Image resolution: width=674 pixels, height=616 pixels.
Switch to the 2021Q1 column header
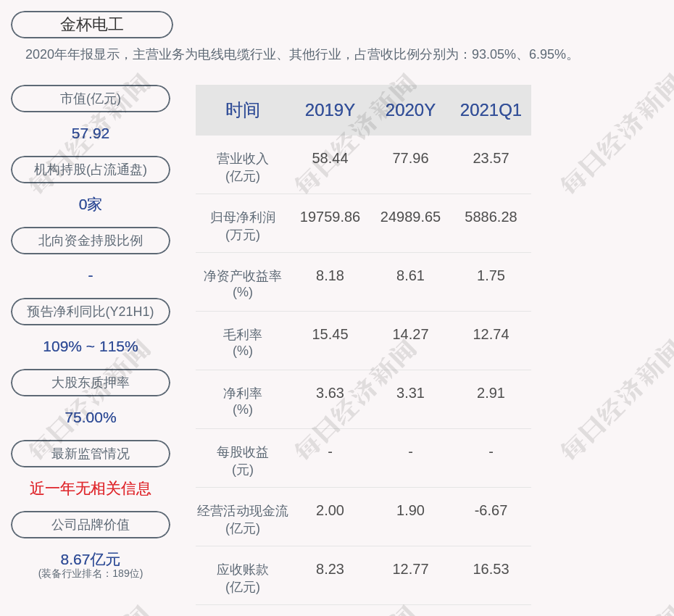click(491, 110)
